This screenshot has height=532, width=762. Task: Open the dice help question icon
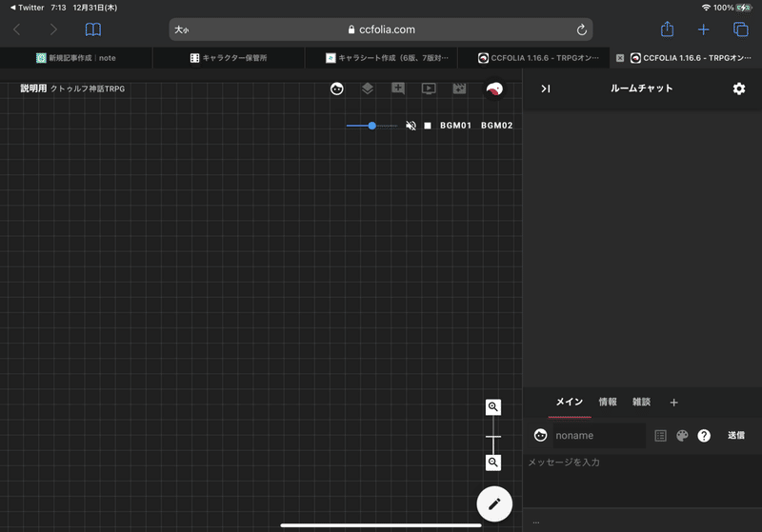pos(704,436)
